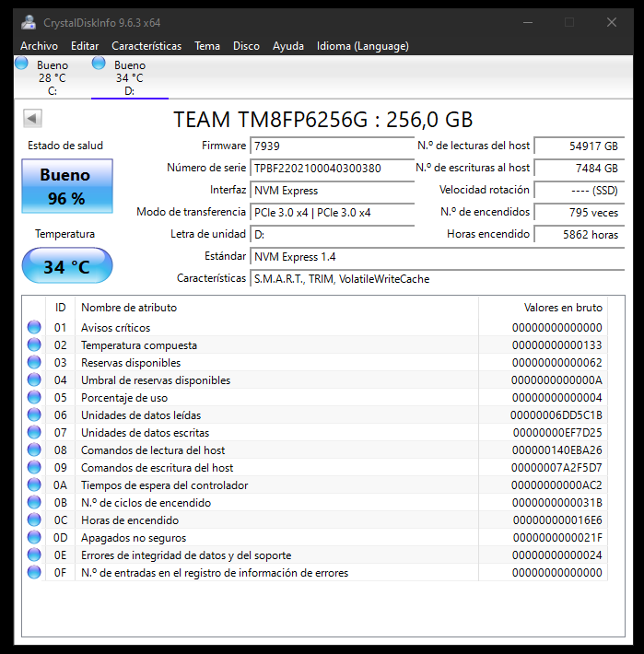Click the transfer mode field PCIe 3.0 x4
644x654 pixels.
[332, 212]
